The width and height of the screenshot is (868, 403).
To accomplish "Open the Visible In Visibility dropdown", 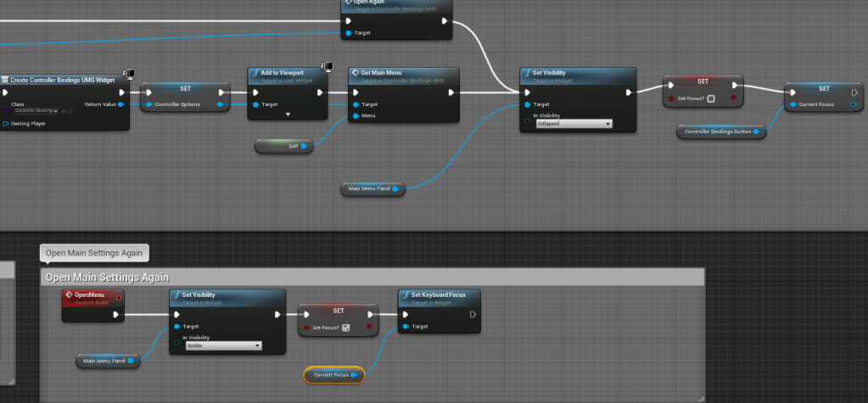I will [224, 346].
